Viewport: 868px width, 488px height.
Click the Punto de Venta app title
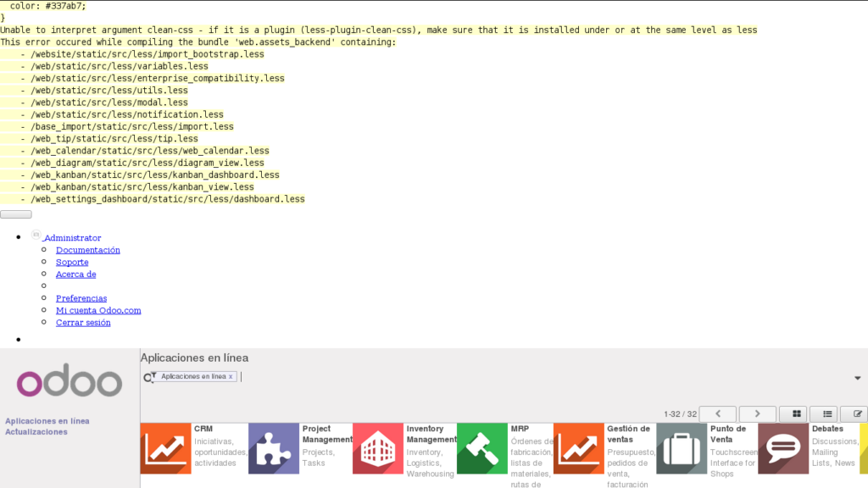pos(730,435)
